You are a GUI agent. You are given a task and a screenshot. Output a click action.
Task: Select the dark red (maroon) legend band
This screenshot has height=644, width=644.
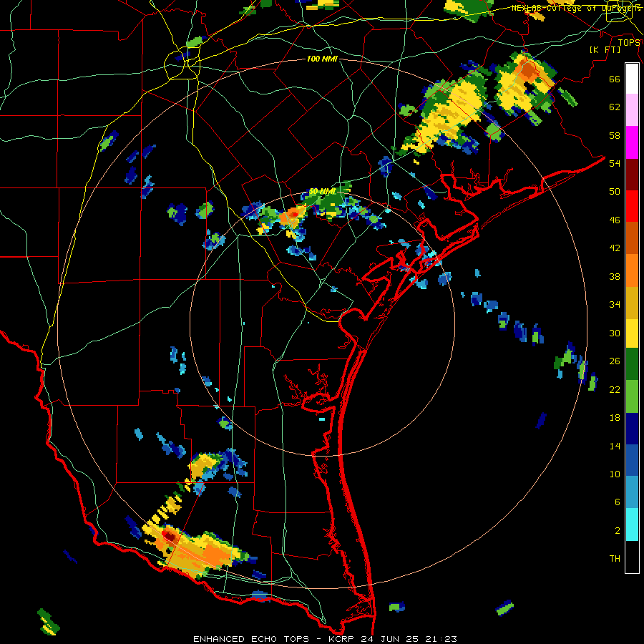tap(632, 175)
